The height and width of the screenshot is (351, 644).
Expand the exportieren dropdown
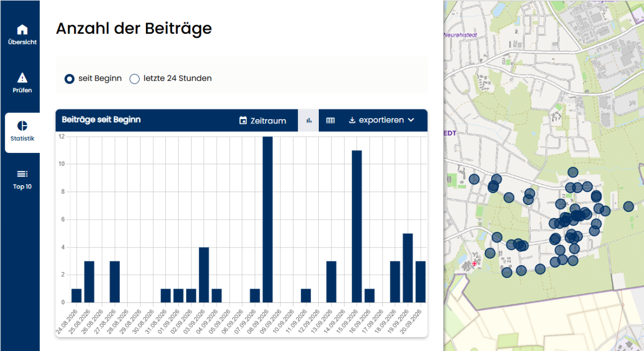382,120
